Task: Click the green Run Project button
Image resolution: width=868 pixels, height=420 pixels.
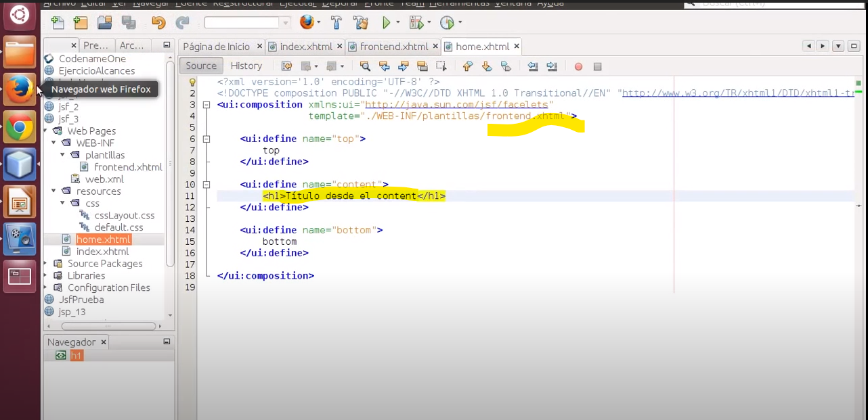Action: (386, 22)
